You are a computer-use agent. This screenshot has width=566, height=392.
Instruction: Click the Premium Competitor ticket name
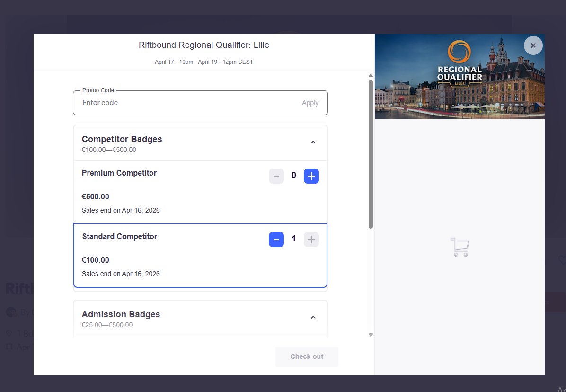(x=119, y=173)
